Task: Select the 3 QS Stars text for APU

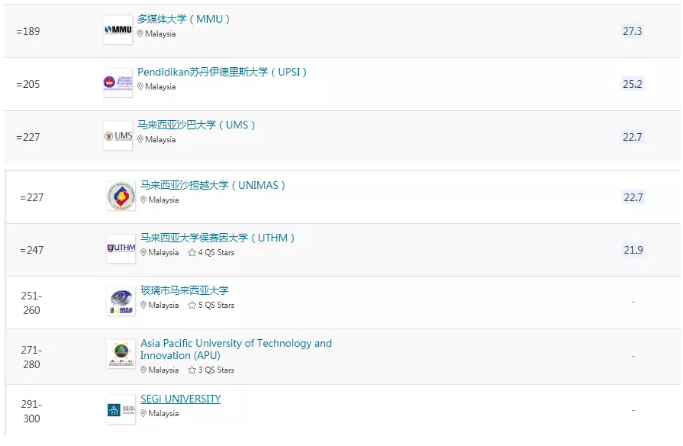Action: (x=216, y=370)
